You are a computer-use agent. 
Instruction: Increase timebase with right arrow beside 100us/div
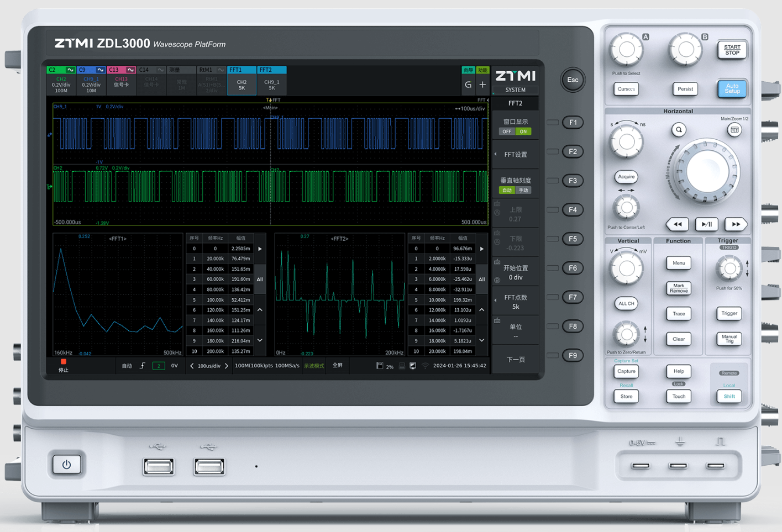227,366
